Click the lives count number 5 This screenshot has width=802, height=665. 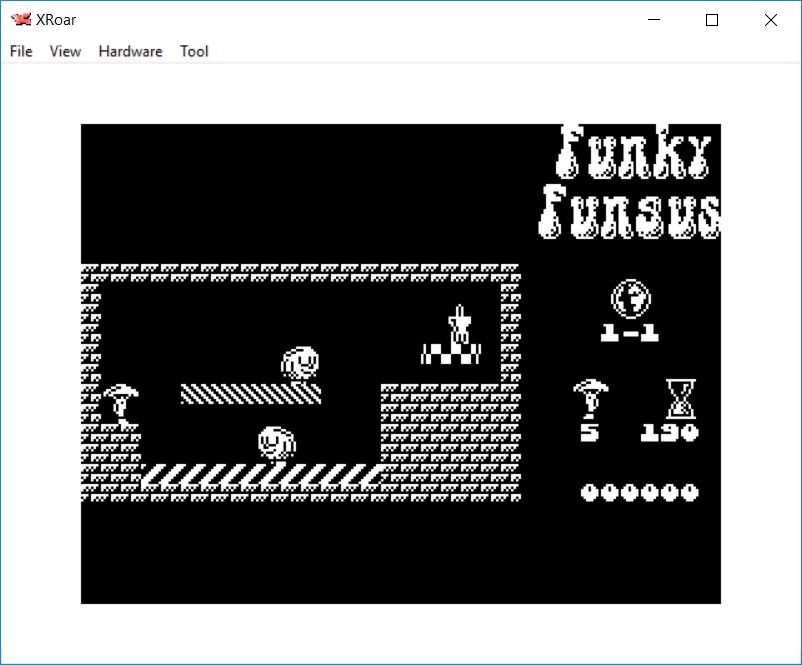click(589, 433)
